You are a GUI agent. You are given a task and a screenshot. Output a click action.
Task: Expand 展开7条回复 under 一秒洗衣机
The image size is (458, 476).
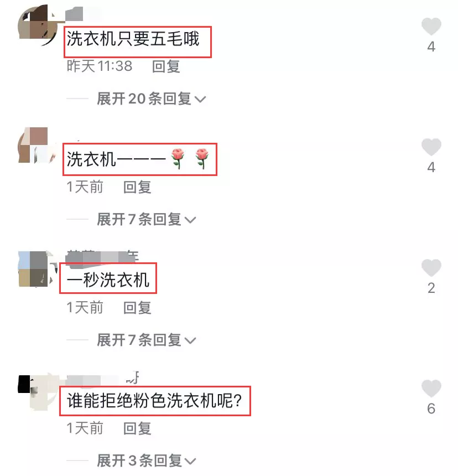[146, 340]
